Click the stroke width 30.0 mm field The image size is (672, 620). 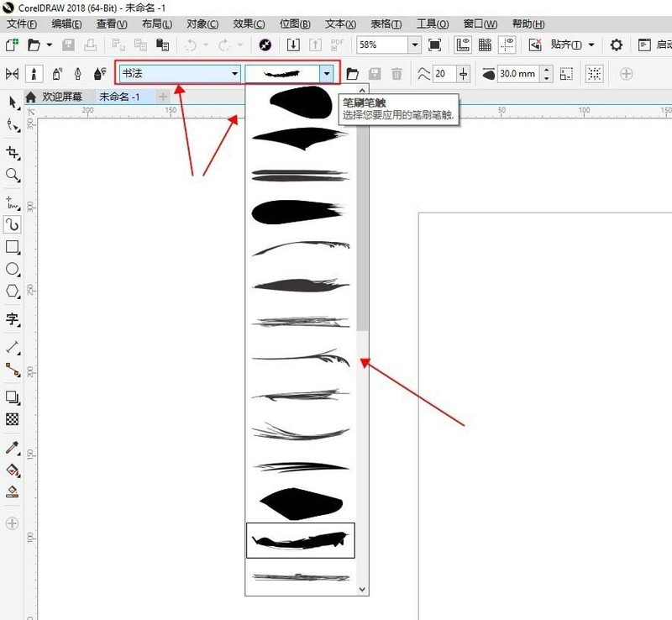tap(517, 74)
